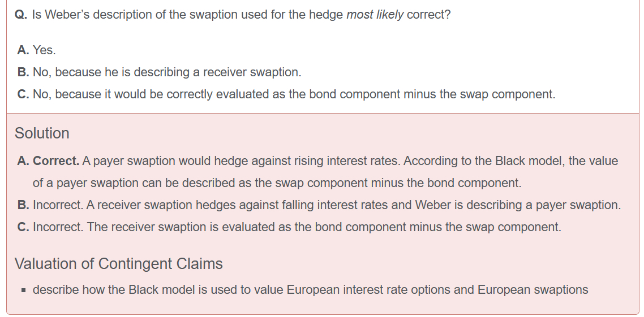Click the question text about Weber's swaption description
Image resolution: width=644 pixels, height=317 pixels.
pos(241,15)
